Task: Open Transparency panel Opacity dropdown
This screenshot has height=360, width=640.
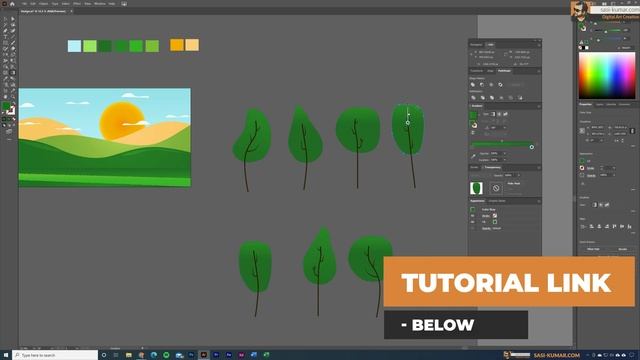Action: click(x=519, y=176)
